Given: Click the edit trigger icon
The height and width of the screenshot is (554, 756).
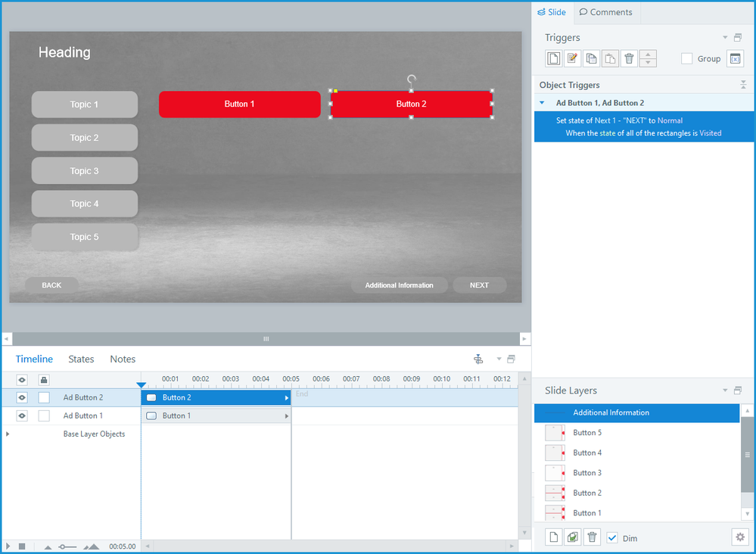Looking at the screenshot, I should [573, 58].
